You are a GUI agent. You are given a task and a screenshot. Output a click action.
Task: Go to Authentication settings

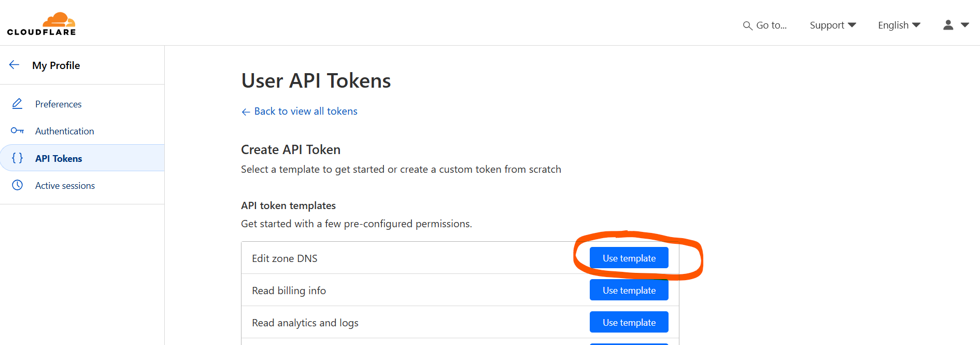tap(65, 131)
